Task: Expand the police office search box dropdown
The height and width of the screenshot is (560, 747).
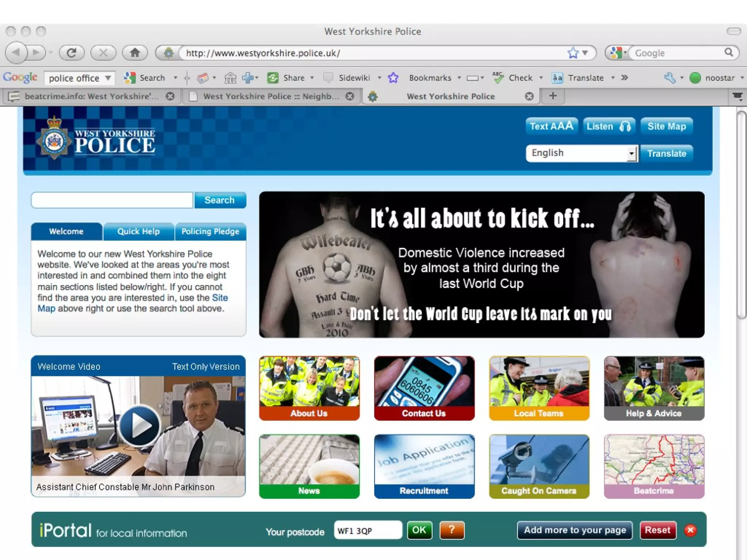Action: (x=108, y=78)
